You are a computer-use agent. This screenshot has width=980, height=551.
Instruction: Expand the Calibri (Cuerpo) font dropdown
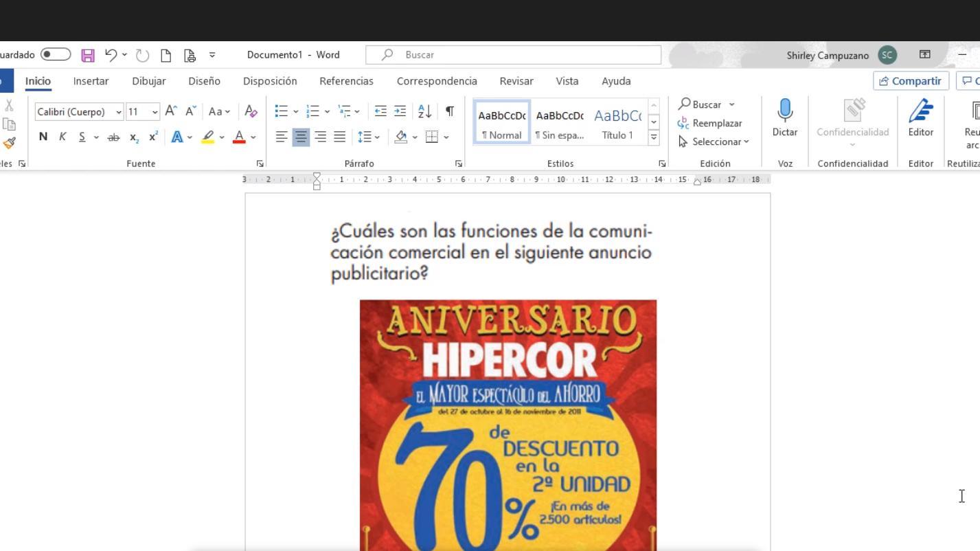(x=119, y=112)
